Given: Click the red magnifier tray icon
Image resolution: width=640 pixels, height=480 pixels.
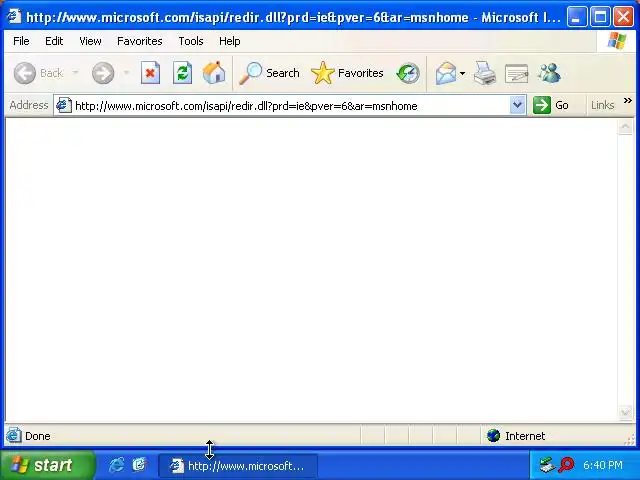Looking at the screenshot, I should click(x=566, y=464).
